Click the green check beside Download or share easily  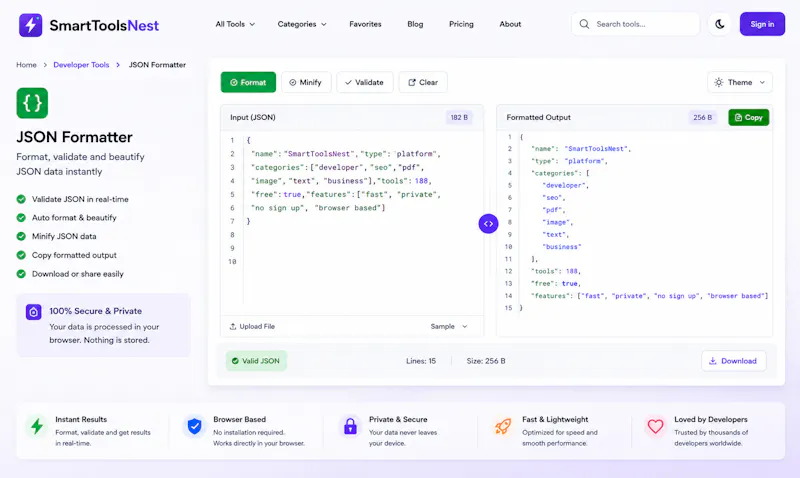pos(21,274)
